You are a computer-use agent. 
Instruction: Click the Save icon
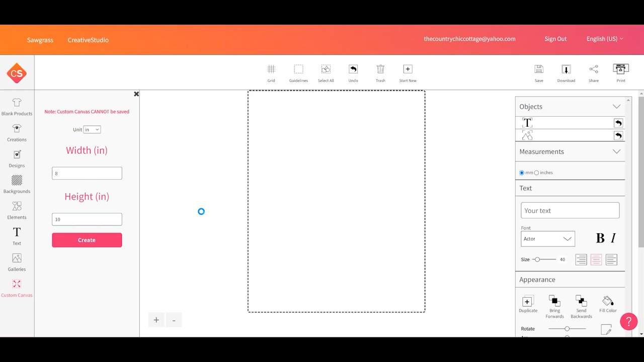(539, 73)
